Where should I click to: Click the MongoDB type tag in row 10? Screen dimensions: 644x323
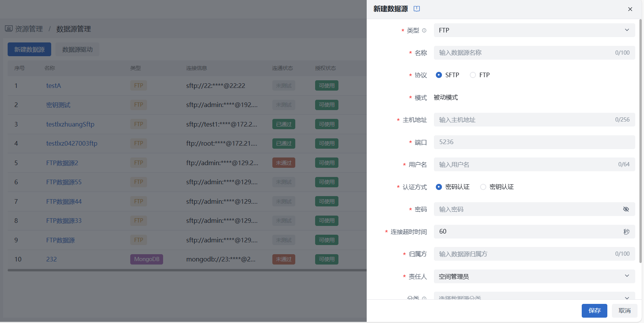tap(147, 259)
